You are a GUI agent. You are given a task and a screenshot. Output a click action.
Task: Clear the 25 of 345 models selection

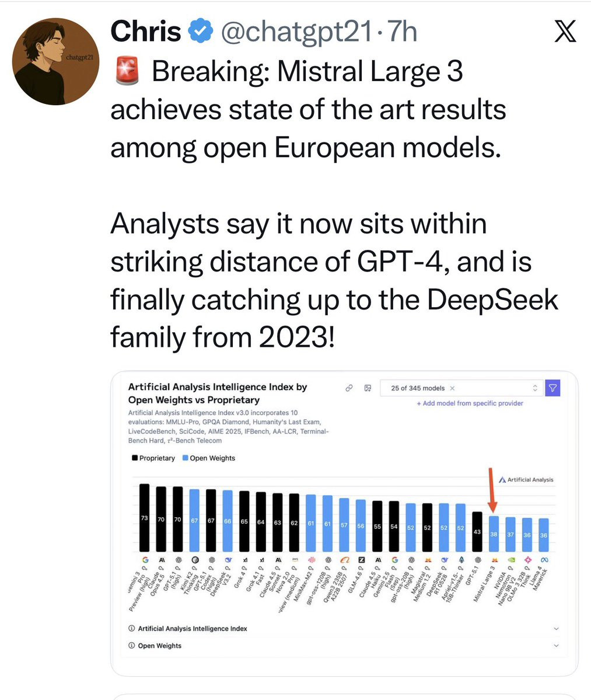pos(452,388)
